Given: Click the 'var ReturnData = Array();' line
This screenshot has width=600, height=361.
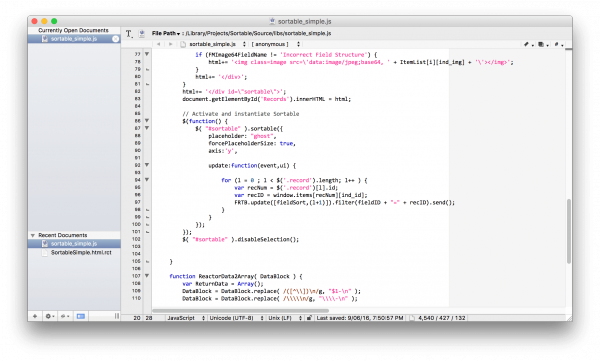Looking at the screenshot, I should (x=223, y=284).
